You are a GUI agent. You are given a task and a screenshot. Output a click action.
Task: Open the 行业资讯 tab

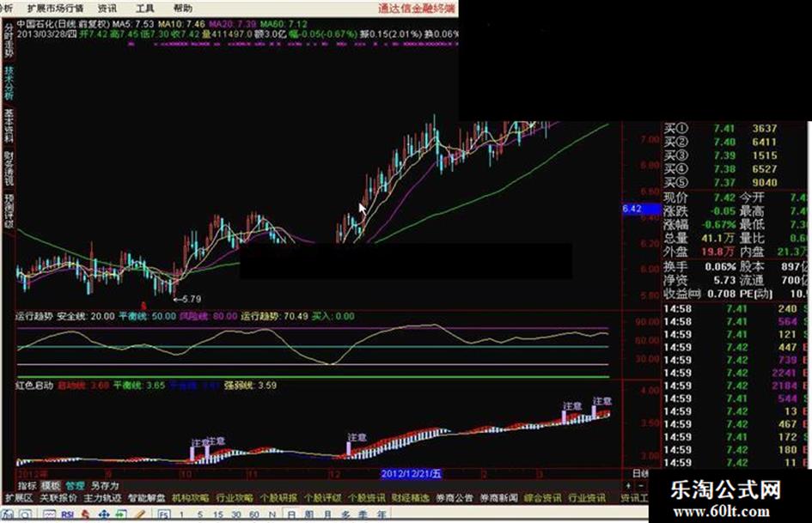(587, 498)
